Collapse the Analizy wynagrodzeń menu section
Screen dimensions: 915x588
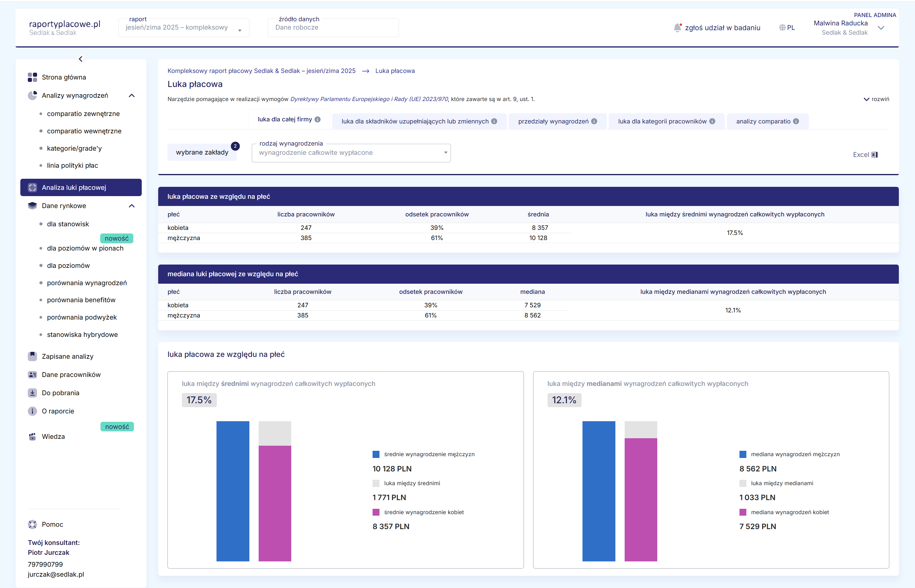point(132,95)
